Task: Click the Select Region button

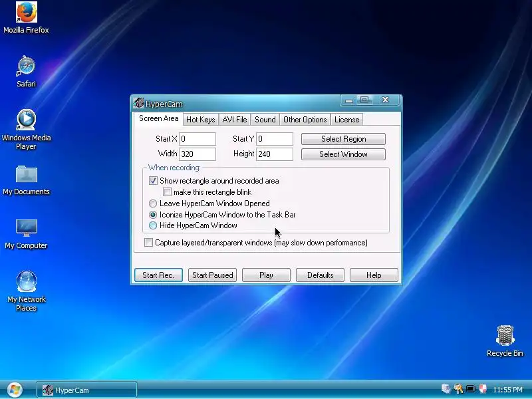Action: (x=343, y=139)
